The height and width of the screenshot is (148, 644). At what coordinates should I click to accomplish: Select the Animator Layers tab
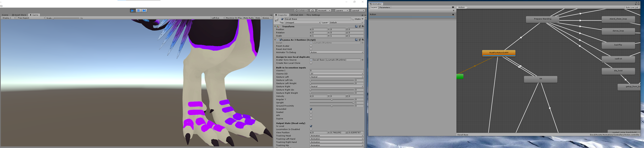click(x=374, y=7)
